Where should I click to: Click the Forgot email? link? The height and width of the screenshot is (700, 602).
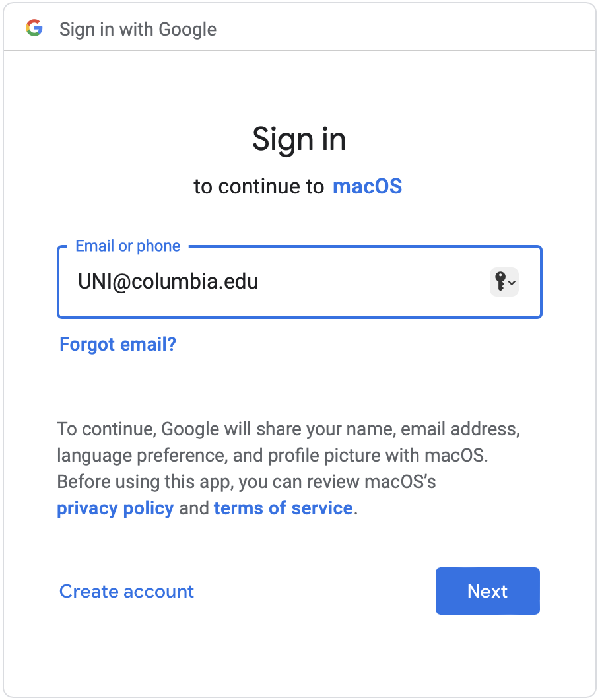click(x=117, y=344)
